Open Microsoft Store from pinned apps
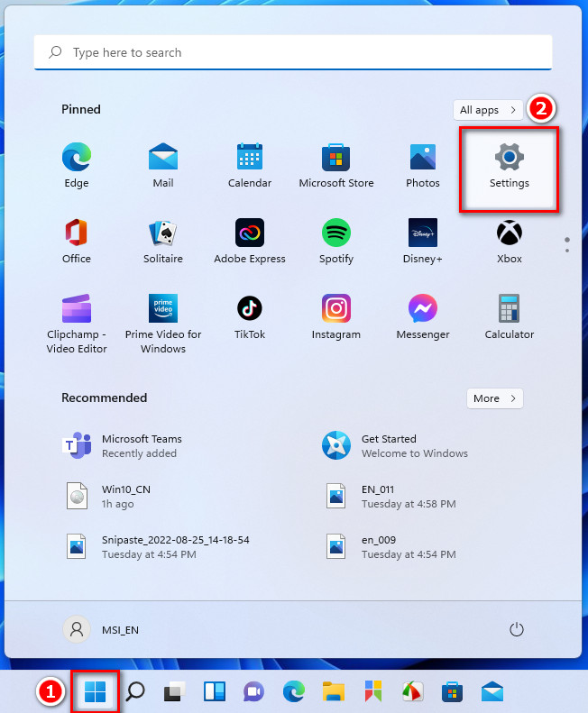 coord(336,165)
